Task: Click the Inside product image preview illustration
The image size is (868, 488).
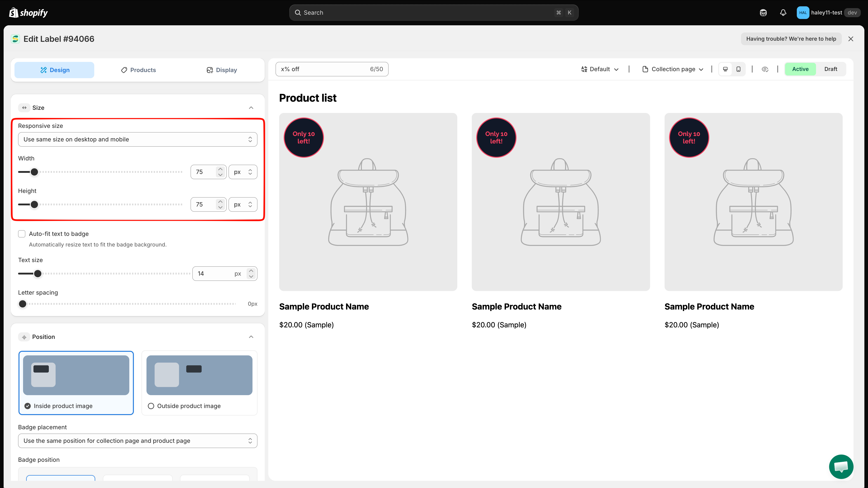Action: [76, 375]
